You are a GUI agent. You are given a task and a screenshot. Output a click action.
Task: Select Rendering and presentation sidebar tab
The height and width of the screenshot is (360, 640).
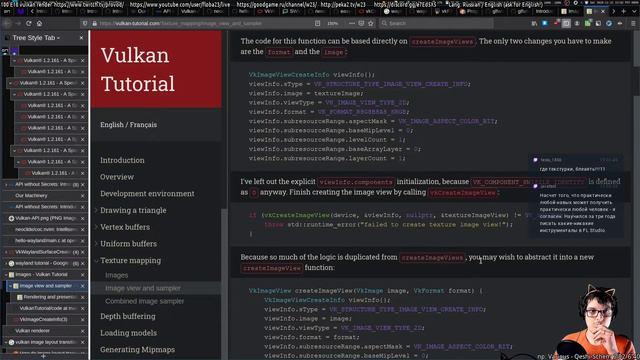(48, 297)
